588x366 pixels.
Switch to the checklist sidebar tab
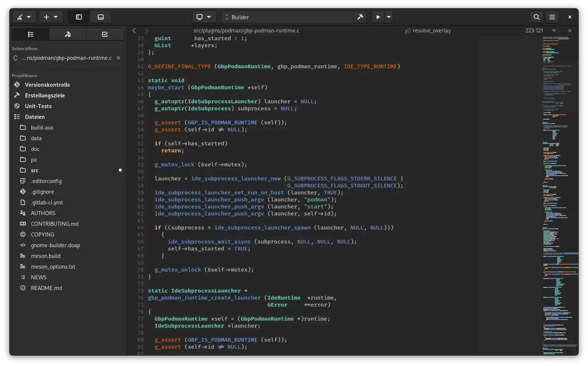coord(105,34)
